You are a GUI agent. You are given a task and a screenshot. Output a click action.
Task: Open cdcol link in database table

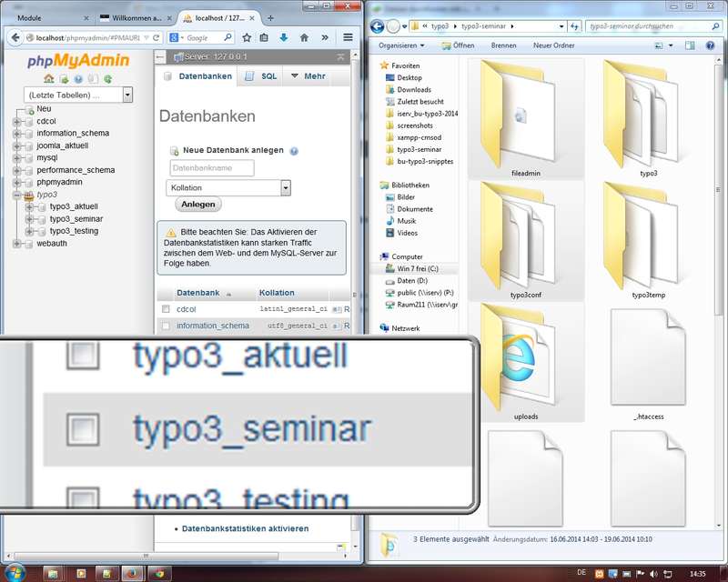pos(187,309)
